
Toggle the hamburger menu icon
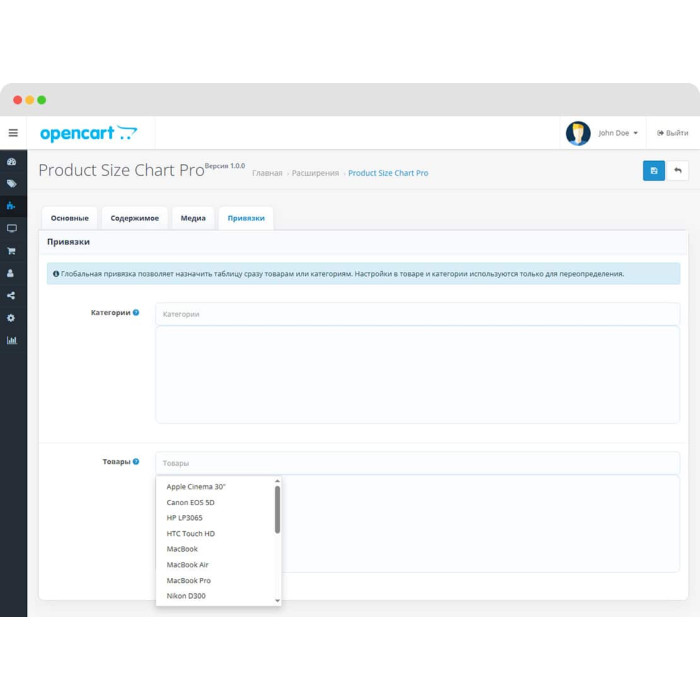point(13,133)
